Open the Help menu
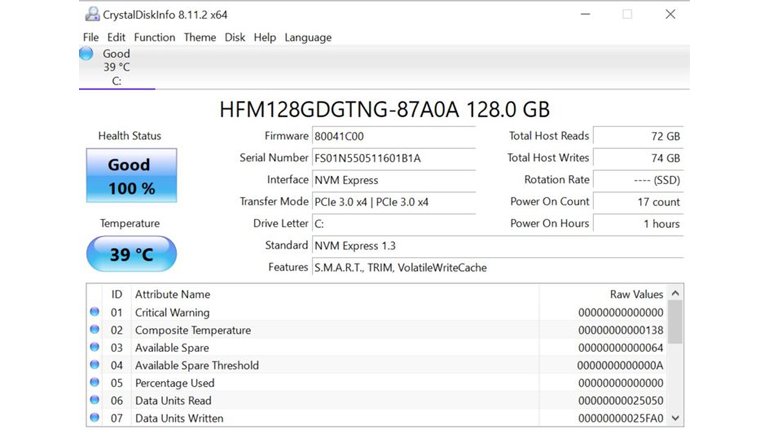The width and height of the screenshot is (770, 434). point(265,37)
